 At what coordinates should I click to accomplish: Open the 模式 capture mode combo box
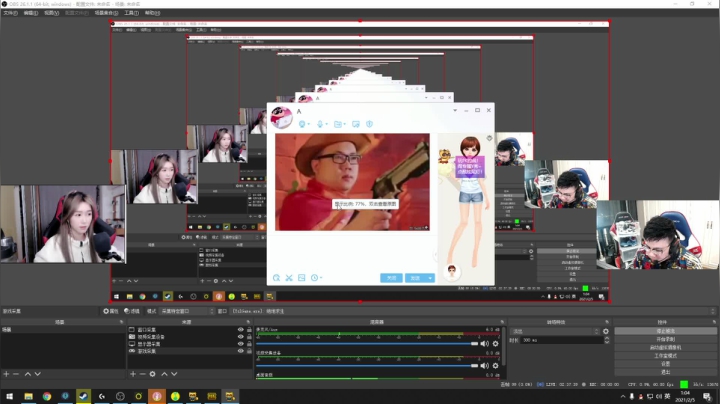[187, 311]
